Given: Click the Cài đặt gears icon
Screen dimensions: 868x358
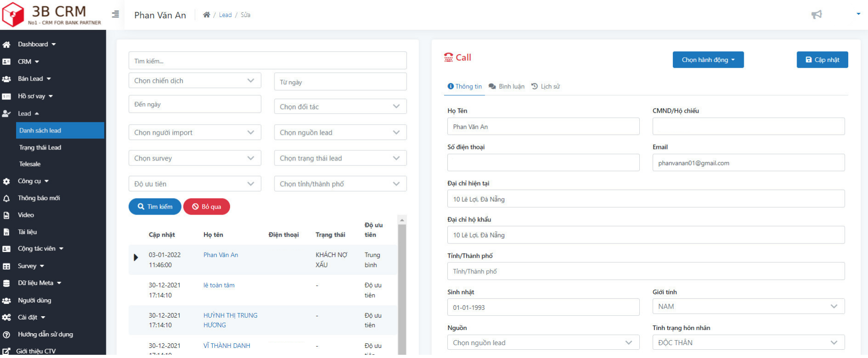Looking at the screenshot, I should [6, 318].
